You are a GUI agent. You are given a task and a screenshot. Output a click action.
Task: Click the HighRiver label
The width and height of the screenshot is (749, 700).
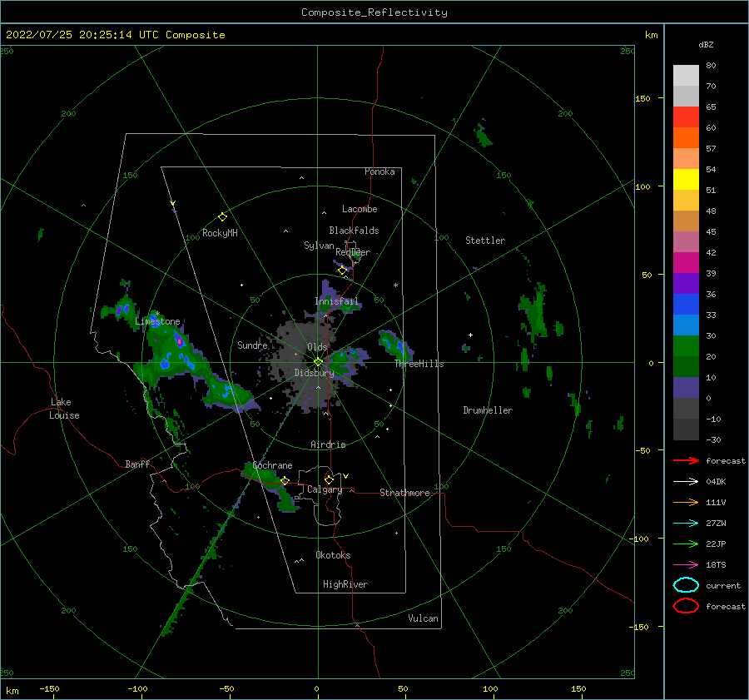345,584
